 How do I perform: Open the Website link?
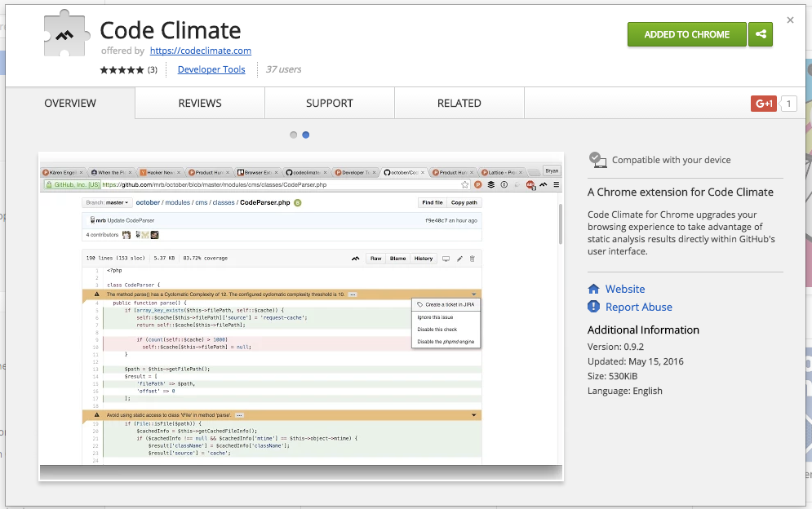tap(625, 289)
